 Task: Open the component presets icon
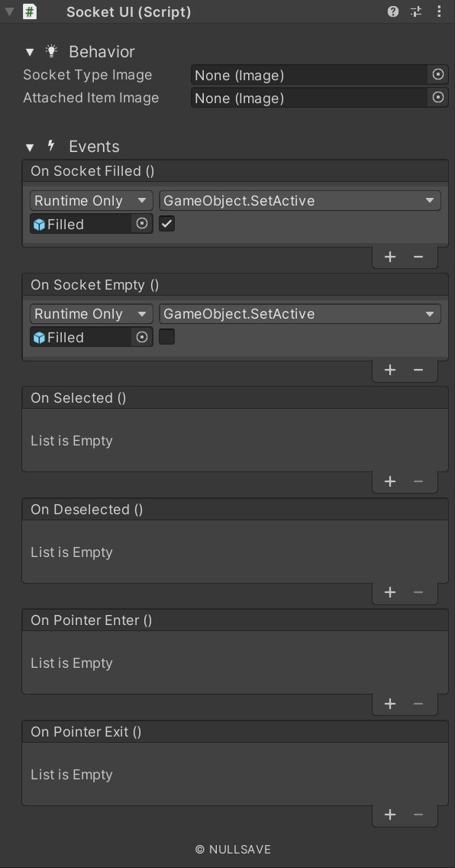[415, 11]
